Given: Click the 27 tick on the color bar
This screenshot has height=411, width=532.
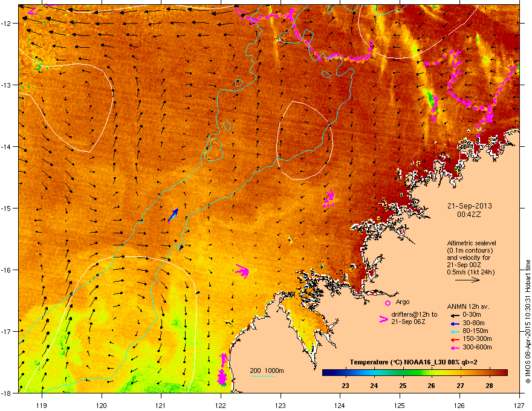Looking at the screenshot, I should tap(460, 386).
